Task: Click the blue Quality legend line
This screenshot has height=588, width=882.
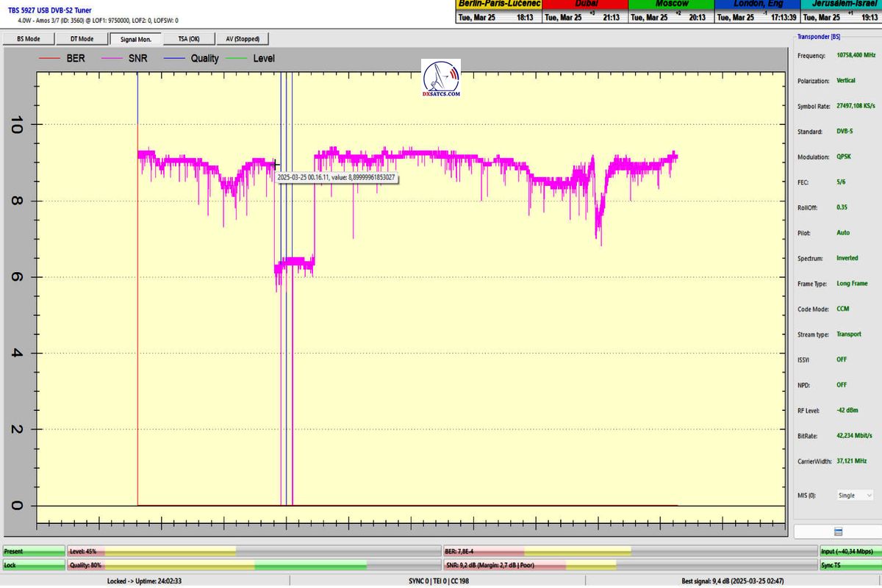Action: click(176, 58)
